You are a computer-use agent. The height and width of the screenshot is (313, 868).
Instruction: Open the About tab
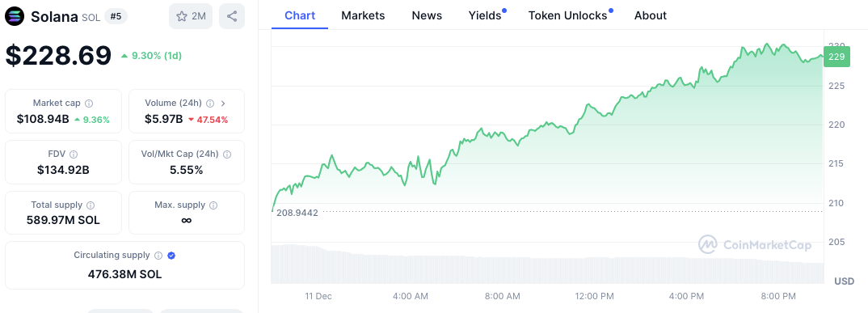point(651,15)
